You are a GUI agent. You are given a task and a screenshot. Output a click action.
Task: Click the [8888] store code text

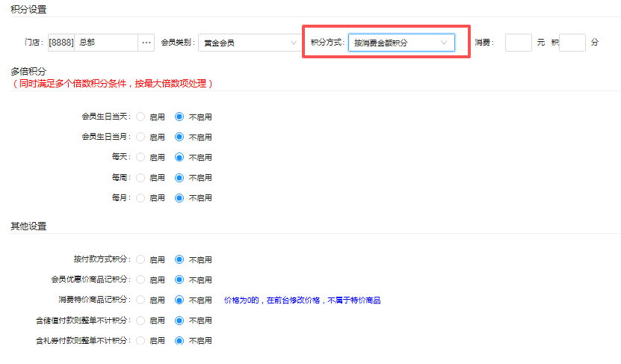(61, 43)
